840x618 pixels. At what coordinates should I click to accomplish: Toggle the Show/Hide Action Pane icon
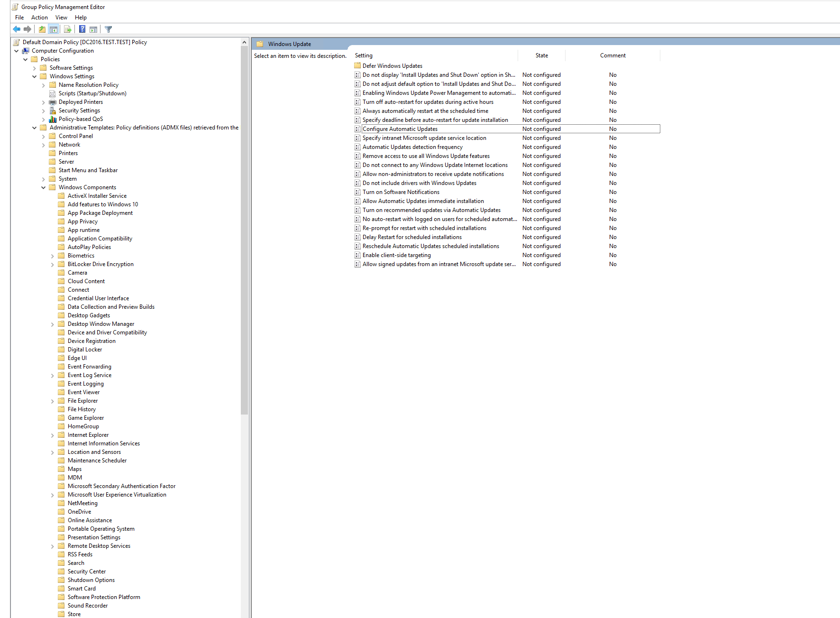(93, 29)
